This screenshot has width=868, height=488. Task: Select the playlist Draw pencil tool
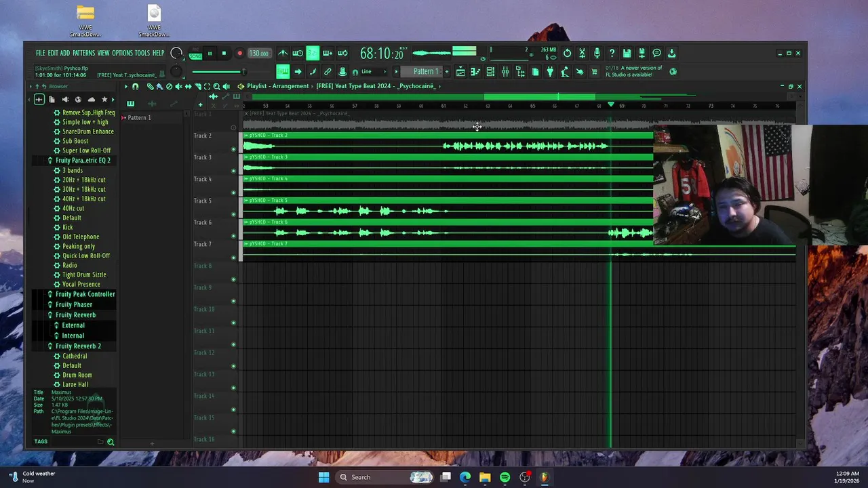151,87
